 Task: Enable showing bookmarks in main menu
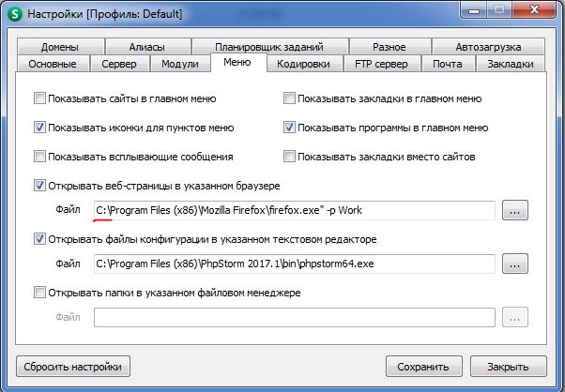pos(290,98)
